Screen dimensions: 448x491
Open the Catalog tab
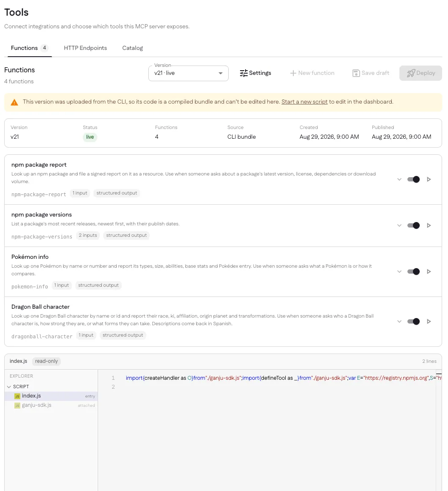pyautogui.click(x=132, y=48)
